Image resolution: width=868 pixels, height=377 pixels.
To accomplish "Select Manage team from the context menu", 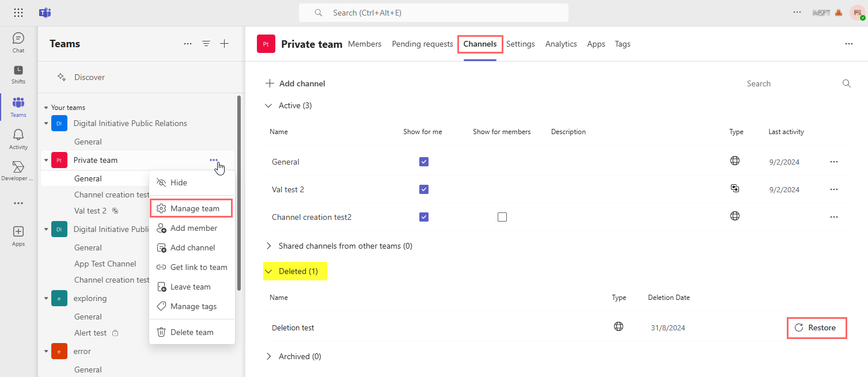I will click(194, 208).
